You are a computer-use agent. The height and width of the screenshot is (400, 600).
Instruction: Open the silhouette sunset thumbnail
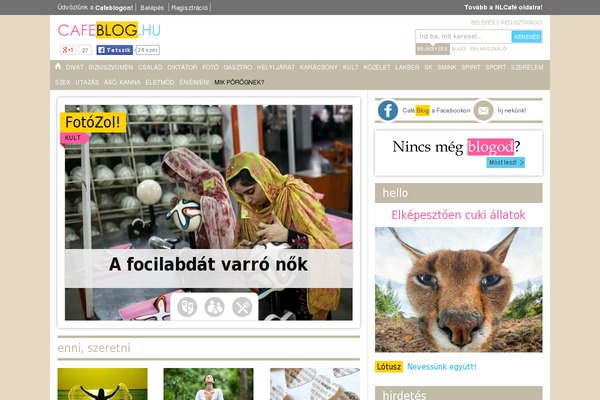(103, 384)
